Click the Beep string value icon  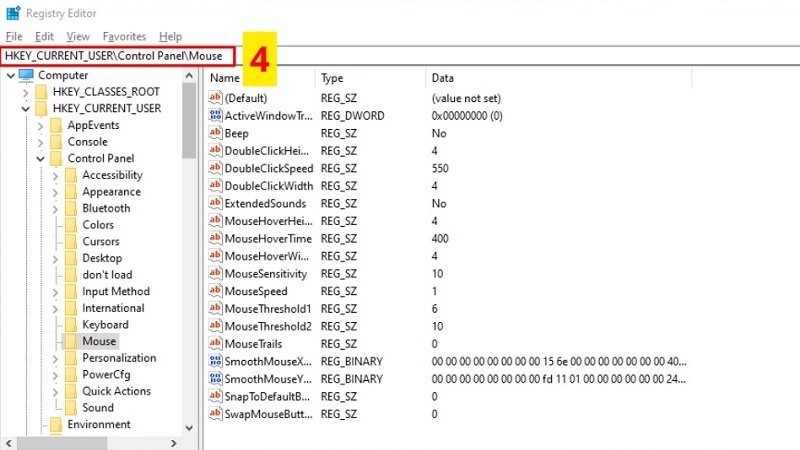coord(215,133)
